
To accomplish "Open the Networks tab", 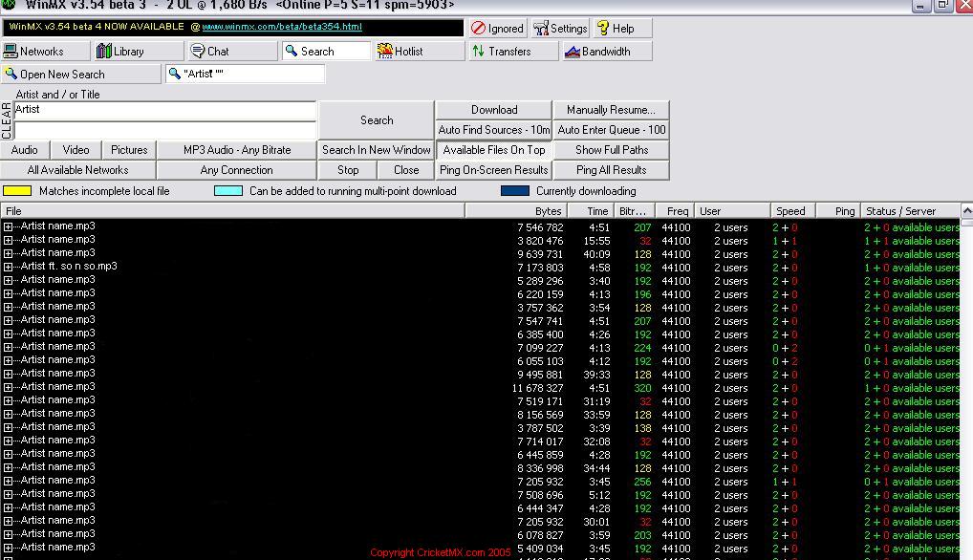I will click(45, 52).
